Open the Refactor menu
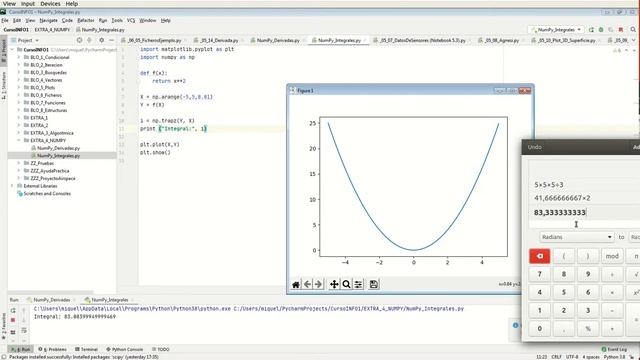This screenshot has width=640, height=360. click(85, 20)
